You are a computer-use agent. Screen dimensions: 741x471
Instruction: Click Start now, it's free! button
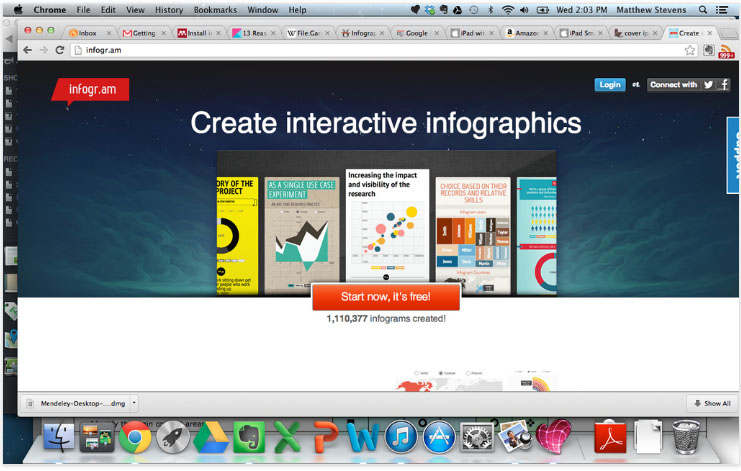[386, 297]
